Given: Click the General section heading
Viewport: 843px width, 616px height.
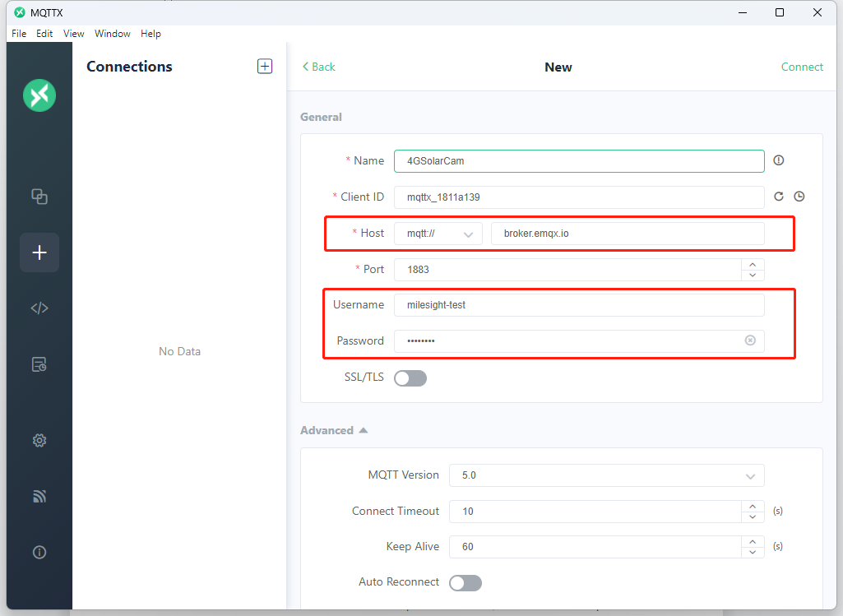Looking at the screenshot, I should pyautogui.click(x=321, y=117).
